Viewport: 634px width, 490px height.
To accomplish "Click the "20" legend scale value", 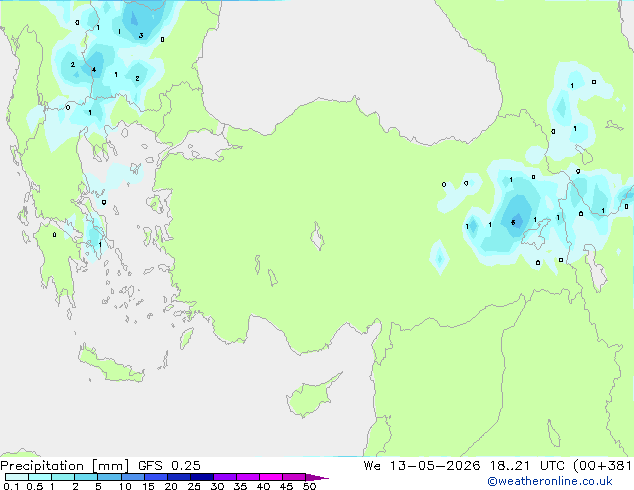I will (171, 486).
